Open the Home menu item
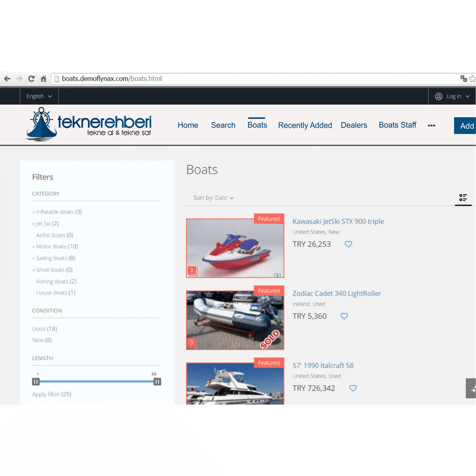This screenshot has height=476, width=476. pos(188,125)
